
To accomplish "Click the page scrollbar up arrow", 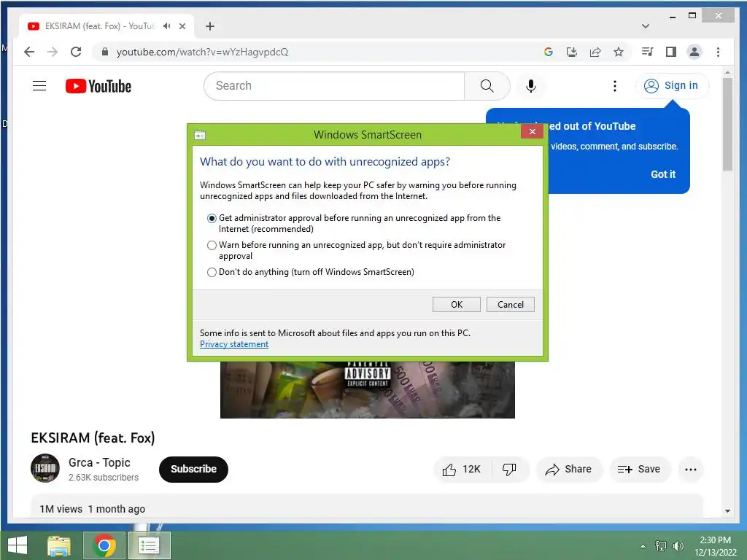I will point(727,73).
